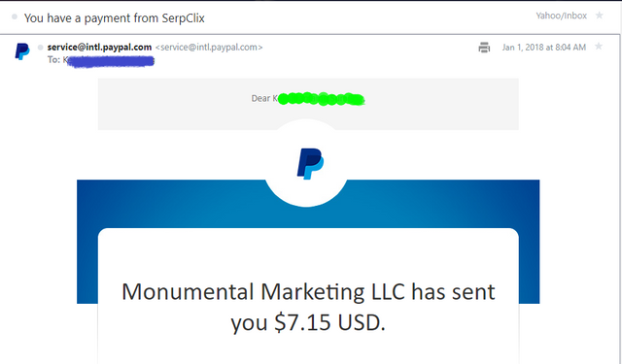Print this email using the printer icon
The image size is (622, 364).
click(x=484, y=48)
